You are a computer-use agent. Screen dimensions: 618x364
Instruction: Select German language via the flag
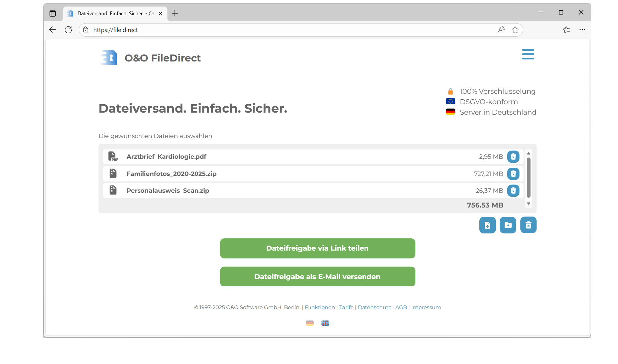click(x=310, y=323)
